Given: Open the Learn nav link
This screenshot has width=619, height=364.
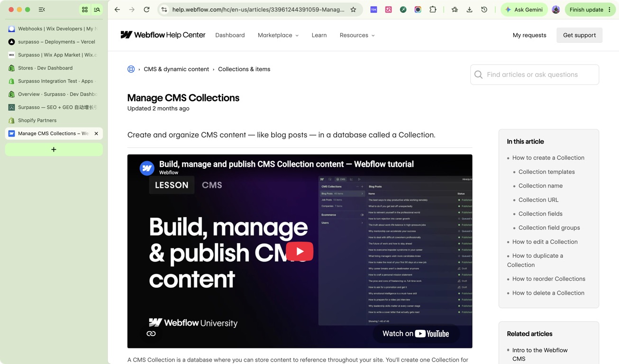Looking at the screenshot, I should coord(319,35).
